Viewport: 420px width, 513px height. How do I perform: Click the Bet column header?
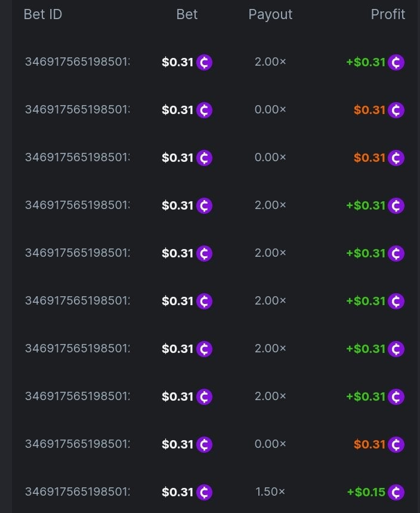(x=187, y=14)
